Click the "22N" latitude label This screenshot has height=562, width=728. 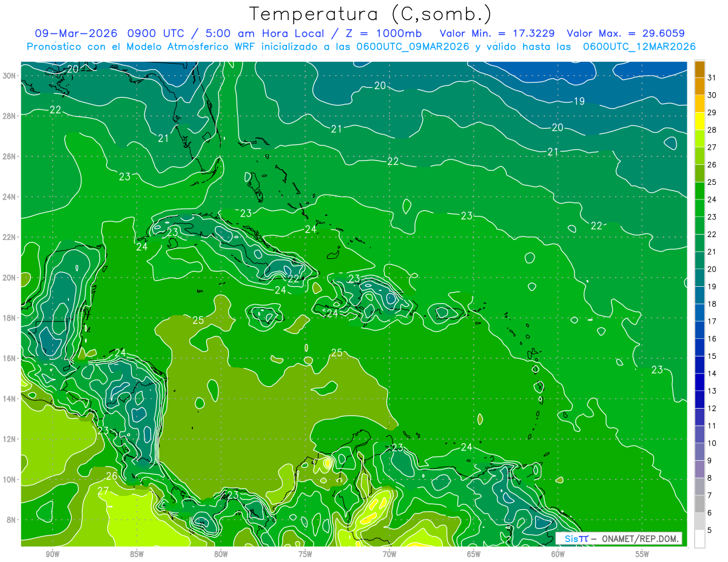(x=10, y=237)
